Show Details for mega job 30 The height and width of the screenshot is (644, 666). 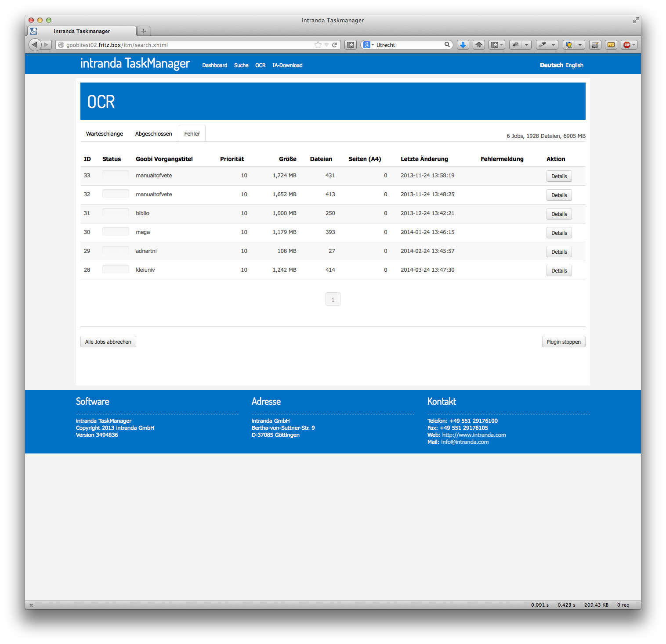pyautogui.click(x=559, y=233)
